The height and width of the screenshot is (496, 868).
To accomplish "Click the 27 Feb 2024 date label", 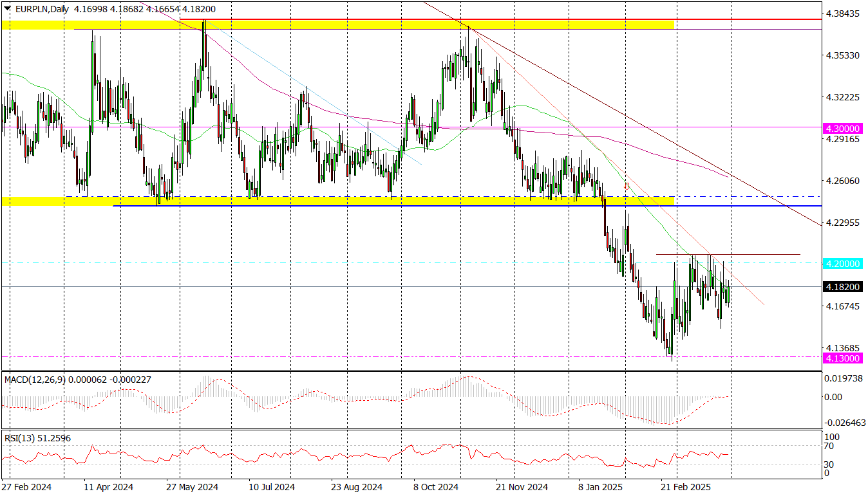I will point(26,488).
